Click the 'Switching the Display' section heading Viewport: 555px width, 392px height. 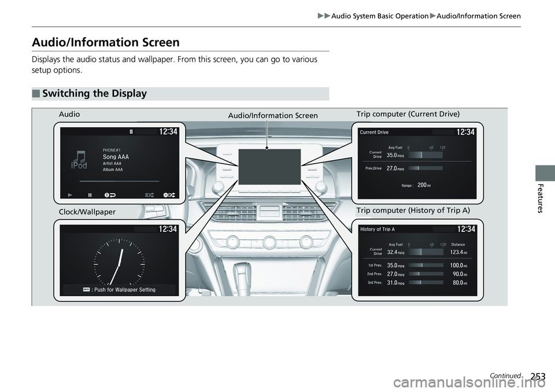pos(94,94)
